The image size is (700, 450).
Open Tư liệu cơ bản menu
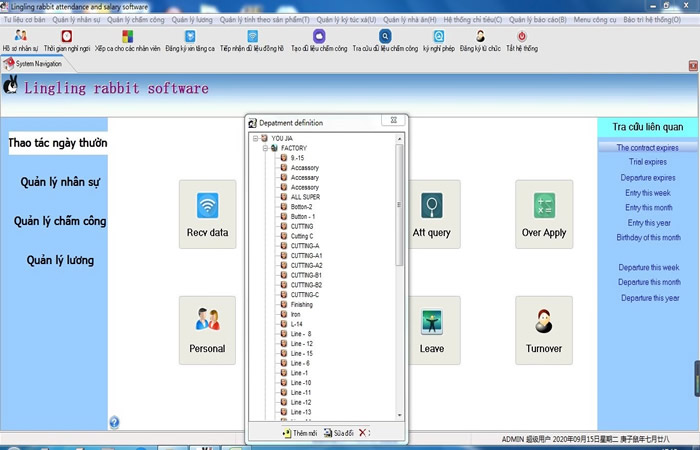click(x=25, y=20)
